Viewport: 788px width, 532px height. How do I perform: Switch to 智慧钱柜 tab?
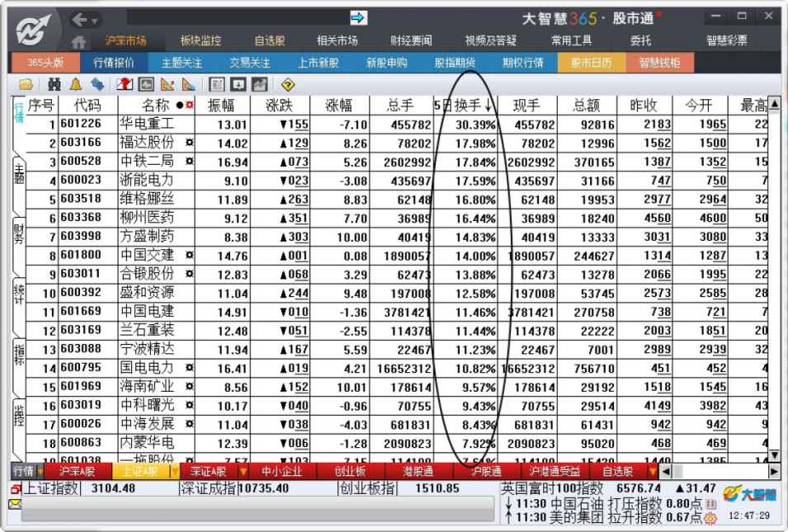pyautogui.click(x=660, y=63)
